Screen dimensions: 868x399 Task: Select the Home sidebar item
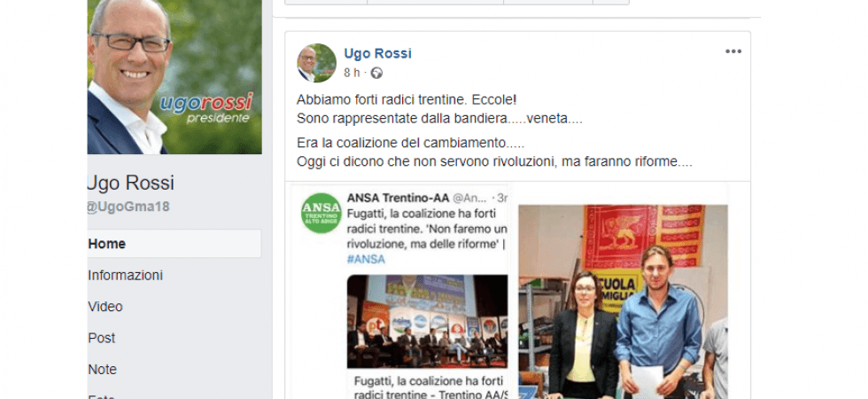point(174,244)
